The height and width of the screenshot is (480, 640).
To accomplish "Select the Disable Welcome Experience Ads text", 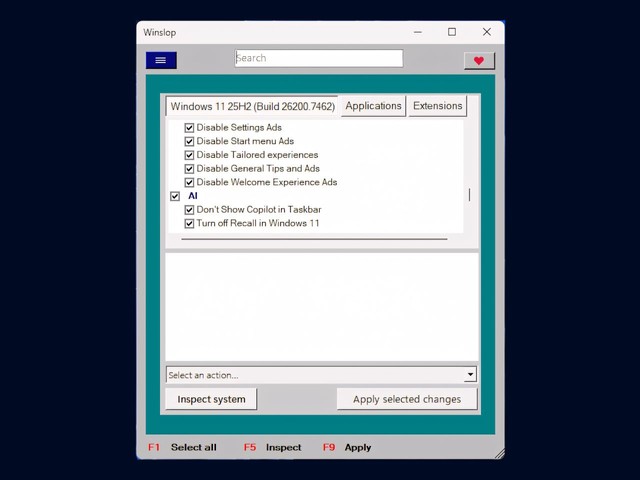I will 267,182.
